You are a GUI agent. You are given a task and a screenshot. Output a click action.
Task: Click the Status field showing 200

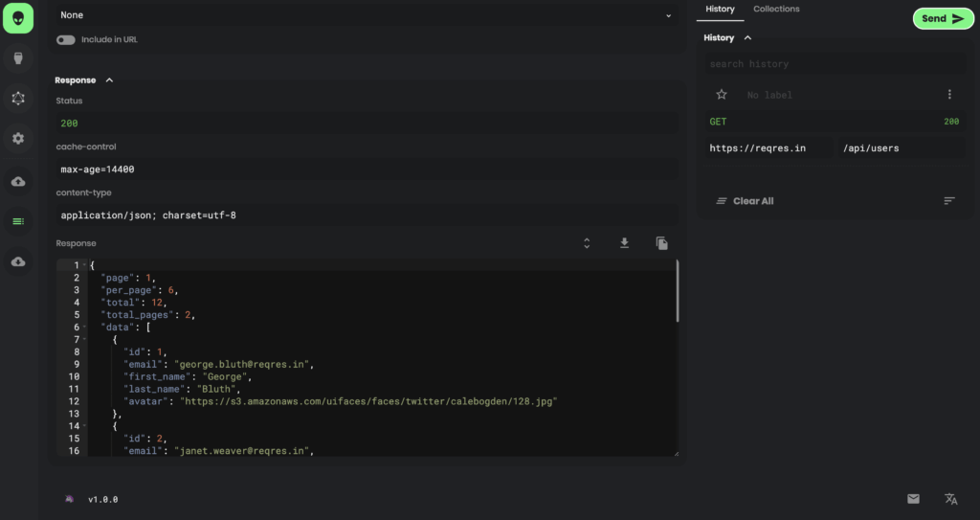click(367, 124)
